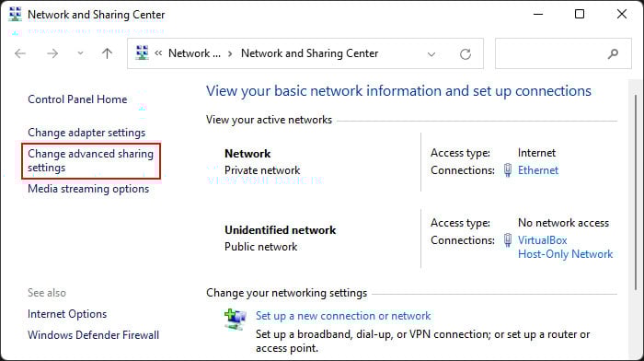Click the 'Internet' access type value

pyautogui.click(x=536, y=153)
